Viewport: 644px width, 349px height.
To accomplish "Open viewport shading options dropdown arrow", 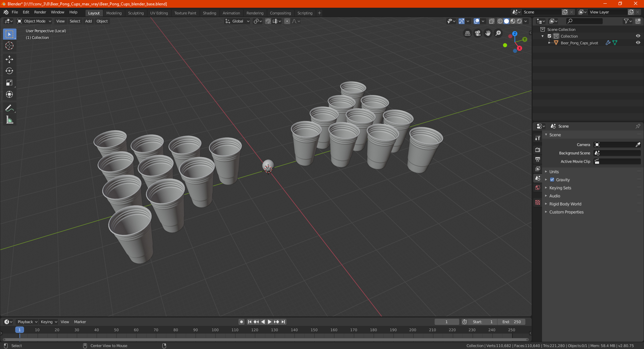I will coord(526,21).
